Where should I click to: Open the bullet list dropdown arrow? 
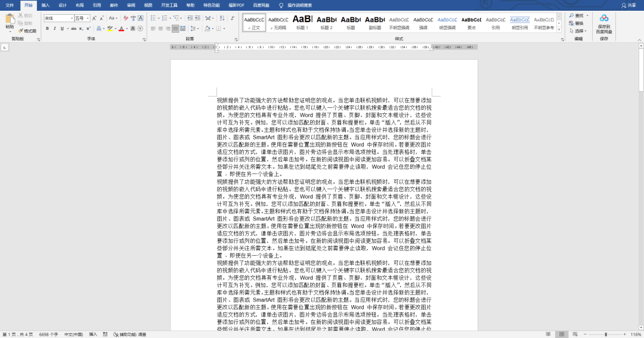coord(158,18)
